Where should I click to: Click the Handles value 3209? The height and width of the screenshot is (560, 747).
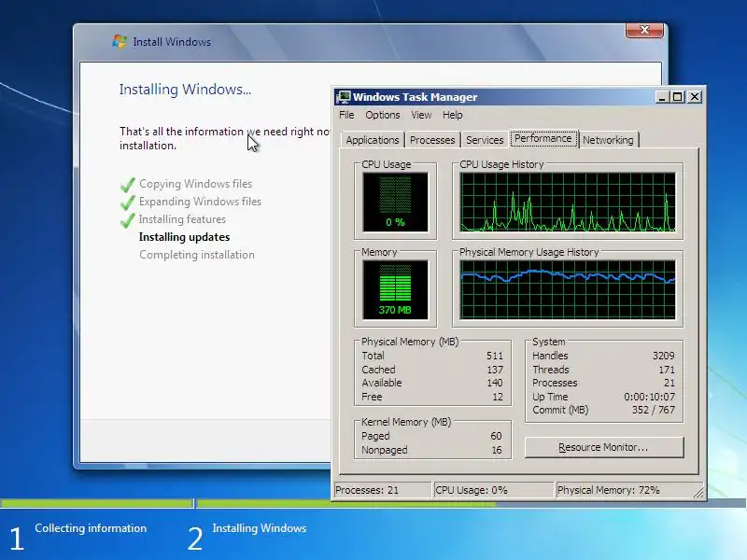point(663,356)
